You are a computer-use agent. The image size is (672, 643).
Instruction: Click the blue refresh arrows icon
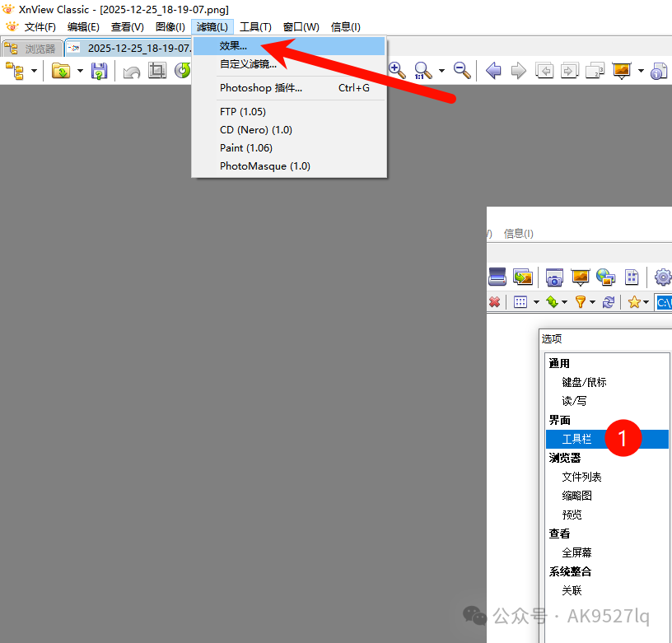[x=609, y=302]
